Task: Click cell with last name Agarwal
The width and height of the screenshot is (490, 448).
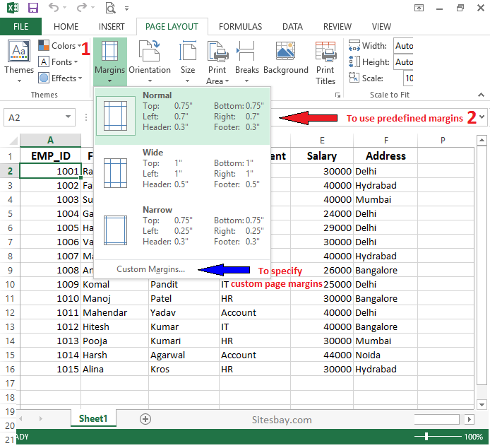Action: point(184,355)
